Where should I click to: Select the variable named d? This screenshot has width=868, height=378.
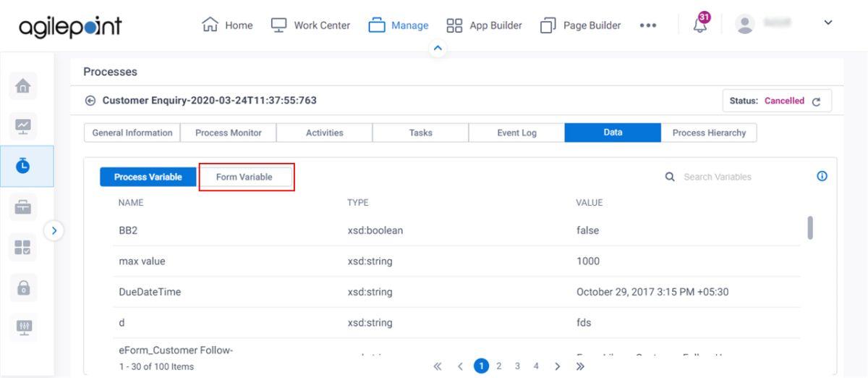[122, 323]
